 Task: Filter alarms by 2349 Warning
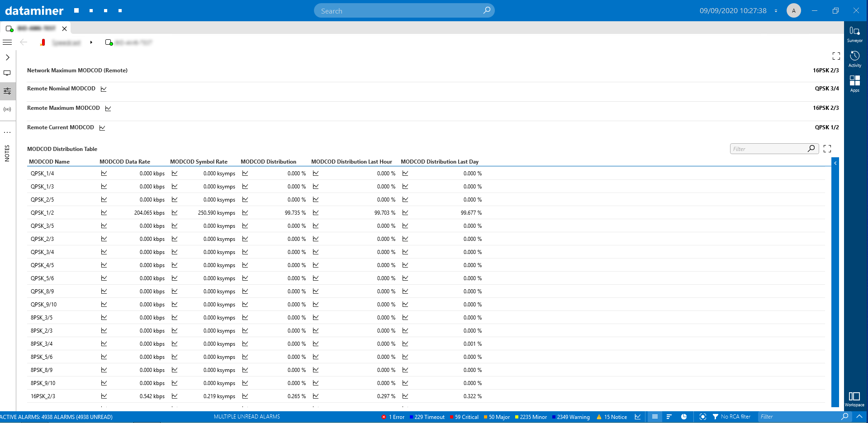click(x=571, y=417)
